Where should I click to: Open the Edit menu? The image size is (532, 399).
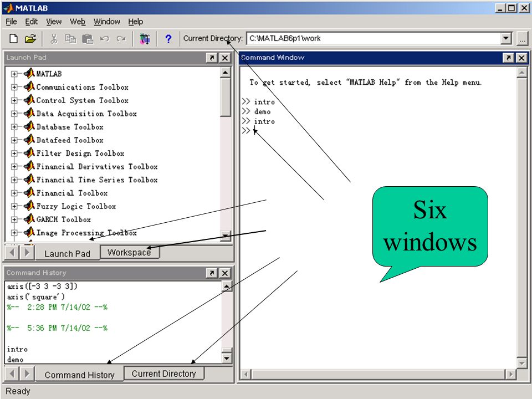tap(31, 22)
